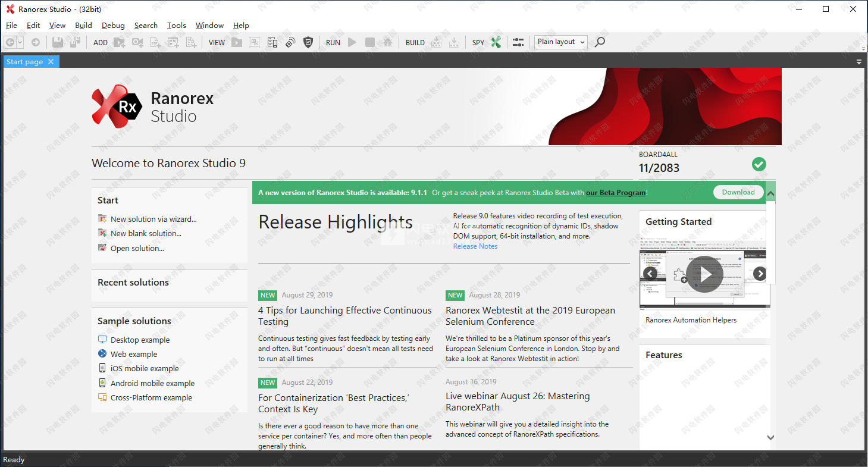Open Ranorex Webtestit Selenium Conference article
Viewport: 868px width, 467px height.
(x=530, y=316)
